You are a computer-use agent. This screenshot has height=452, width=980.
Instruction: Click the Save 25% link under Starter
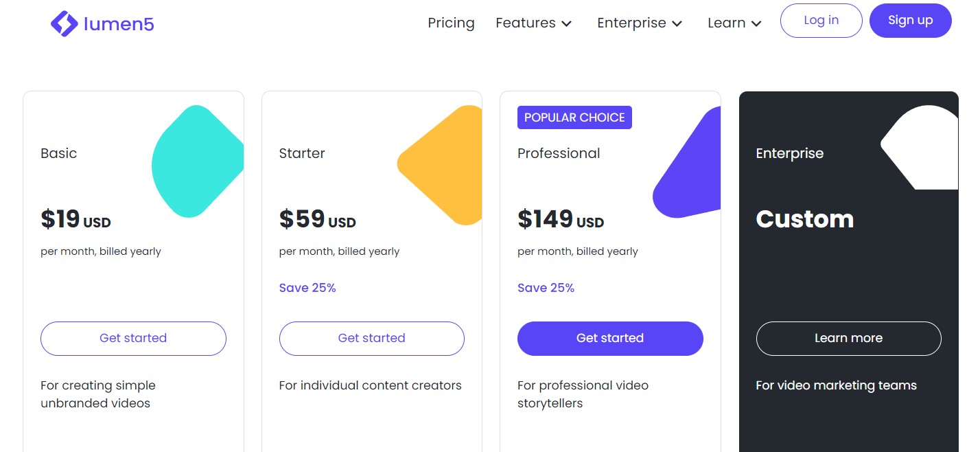click(307, 287)
